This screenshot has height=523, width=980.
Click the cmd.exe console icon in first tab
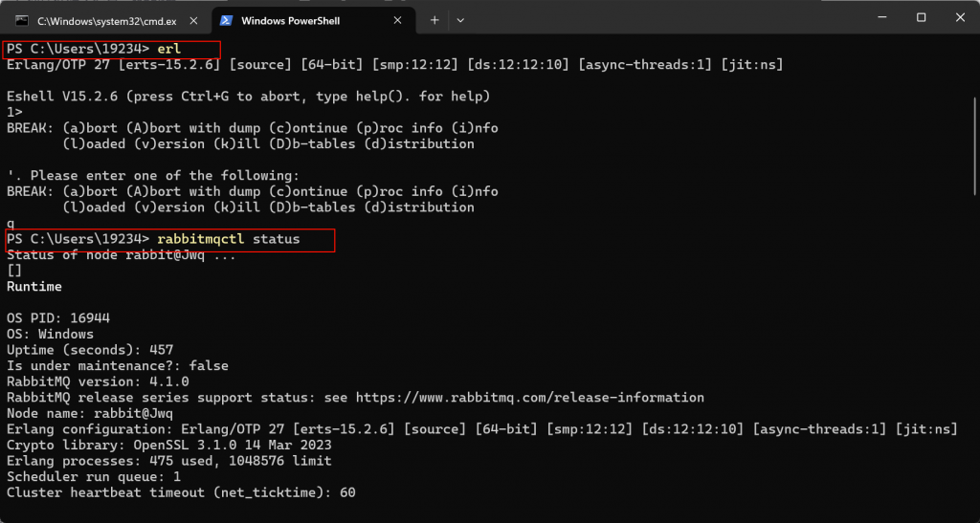tap(22, 21)
